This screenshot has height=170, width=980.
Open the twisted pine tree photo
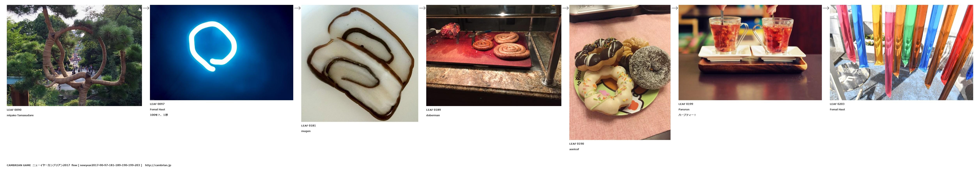(74, 56)
